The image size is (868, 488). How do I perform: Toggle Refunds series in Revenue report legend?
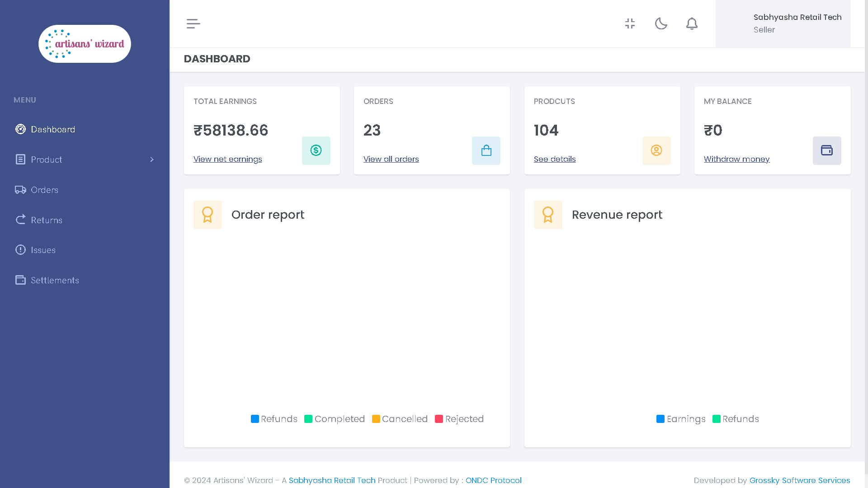736,419
